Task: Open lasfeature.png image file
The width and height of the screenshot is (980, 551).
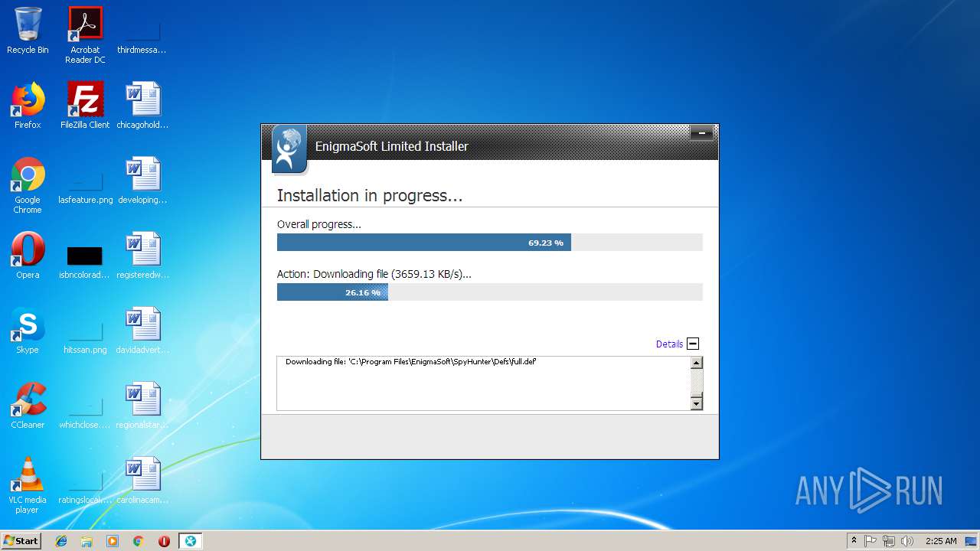Action: click(85, 185)
